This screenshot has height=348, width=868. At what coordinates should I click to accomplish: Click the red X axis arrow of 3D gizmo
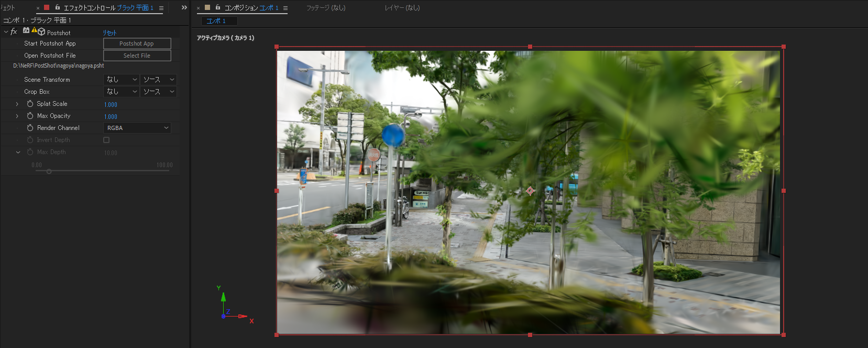243,317
